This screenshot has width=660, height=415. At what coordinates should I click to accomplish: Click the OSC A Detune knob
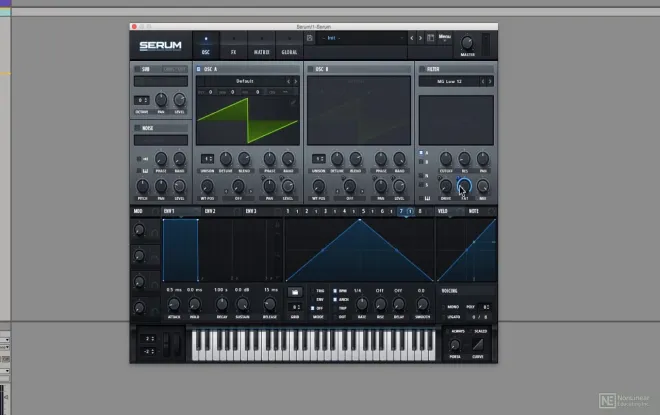click(x=226, y=159)
